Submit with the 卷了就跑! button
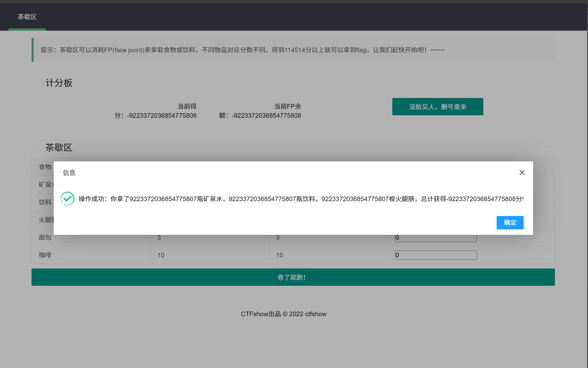Image resolution: width=588 pixels, height=368 pixels. point(293,277)
